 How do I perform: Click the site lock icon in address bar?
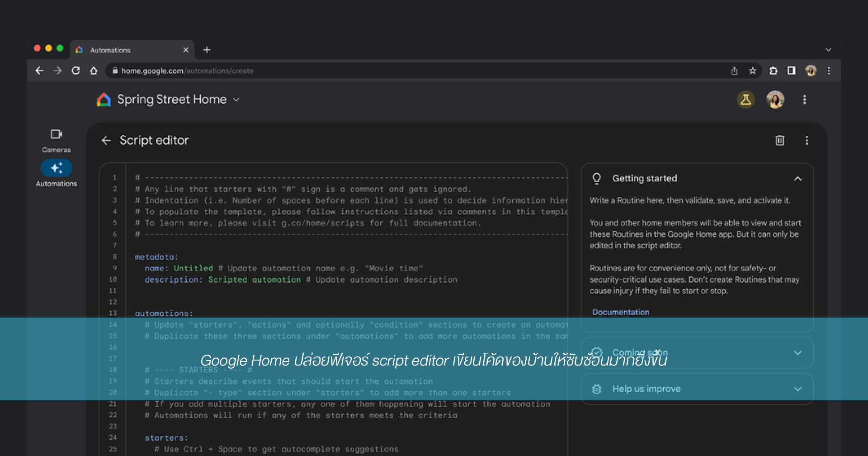coord(115,71)
